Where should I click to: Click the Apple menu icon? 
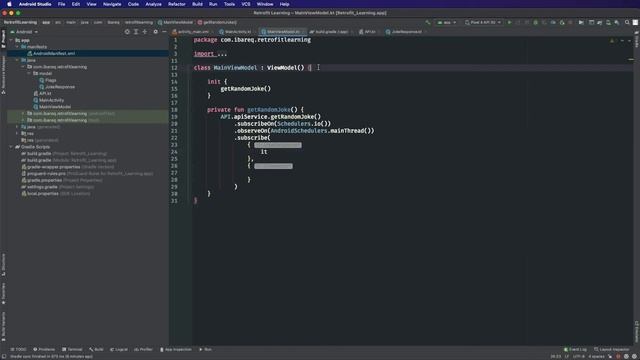pyautogui.click(x=9, y=4)
